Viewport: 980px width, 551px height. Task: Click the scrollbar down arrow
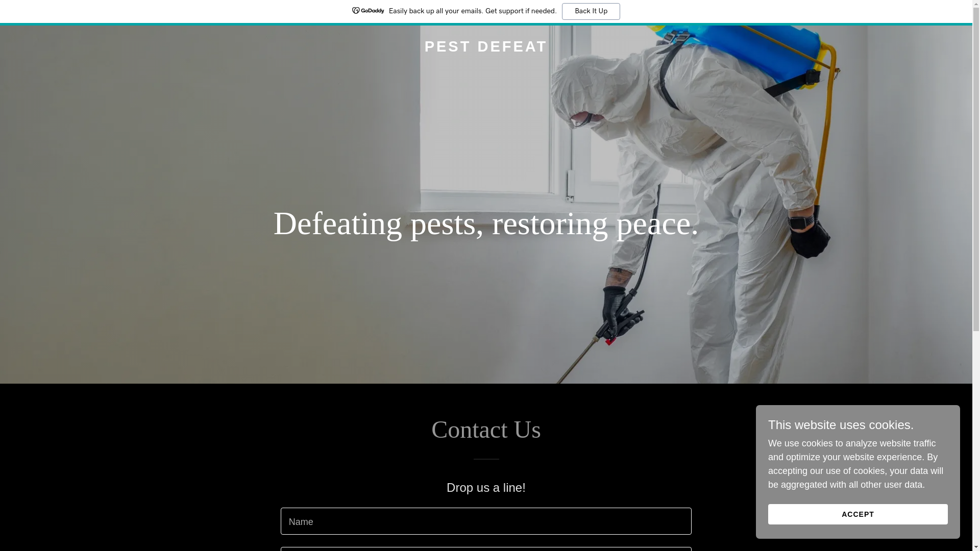pyautogui.click(x=976, y=547)
